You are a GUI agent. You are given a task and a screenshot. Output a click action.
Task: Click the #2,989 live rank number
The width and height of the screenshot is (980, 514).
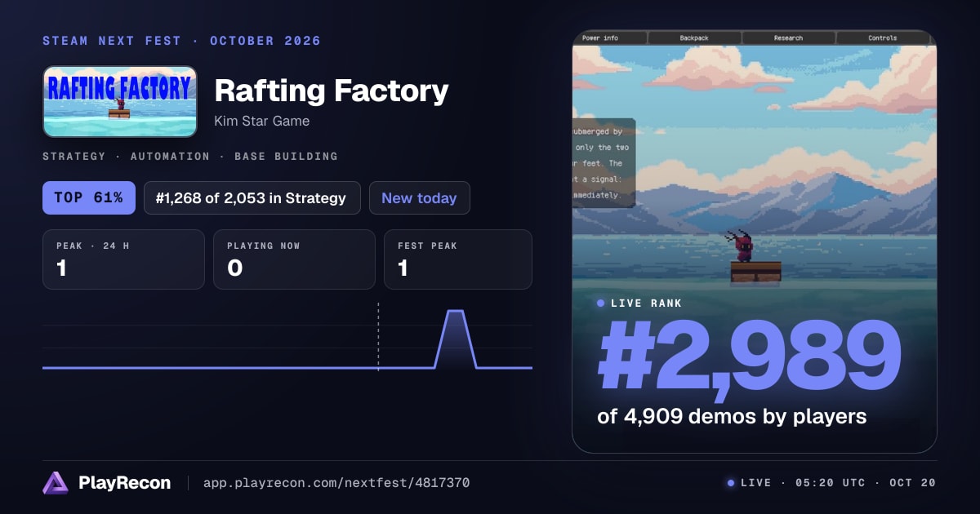pyautogui.click(x=750, y=355)
